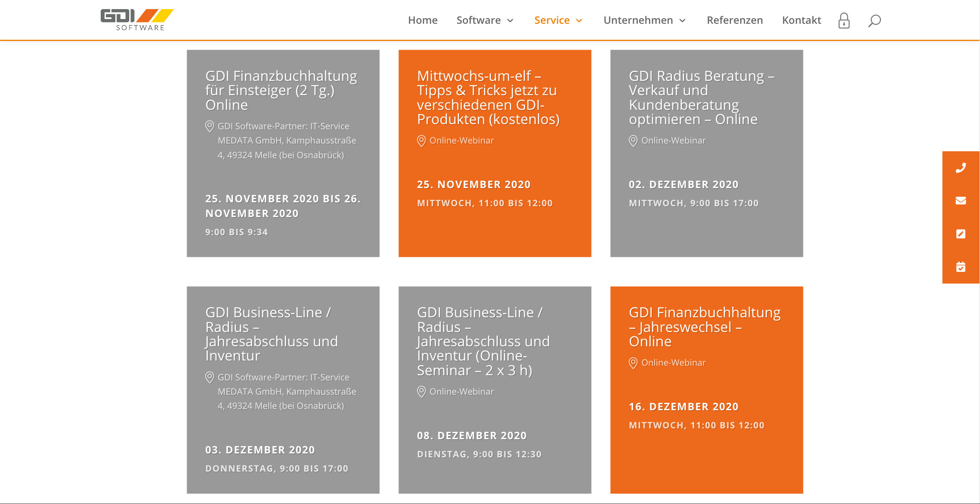This screenshot has width=980, height=504.
Task: Click date '03. Dezember 2020'
Action: tap(260, 450)
